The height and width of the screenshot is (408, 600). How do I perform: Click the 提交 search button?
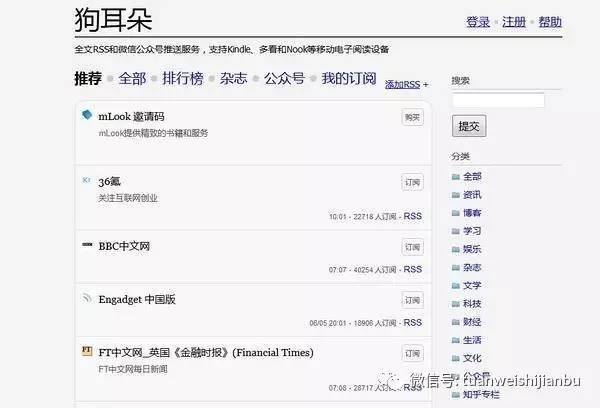469,126
